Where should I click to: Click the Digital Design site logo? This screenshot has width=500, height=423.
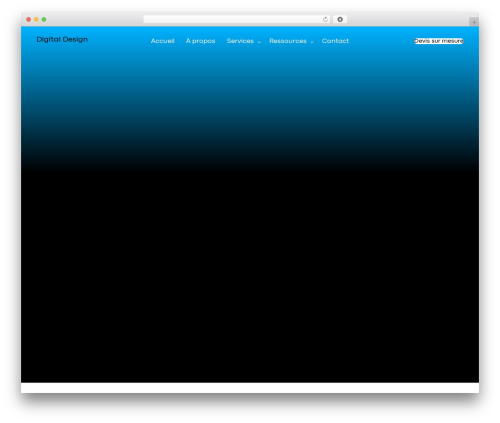coord(62,39)
